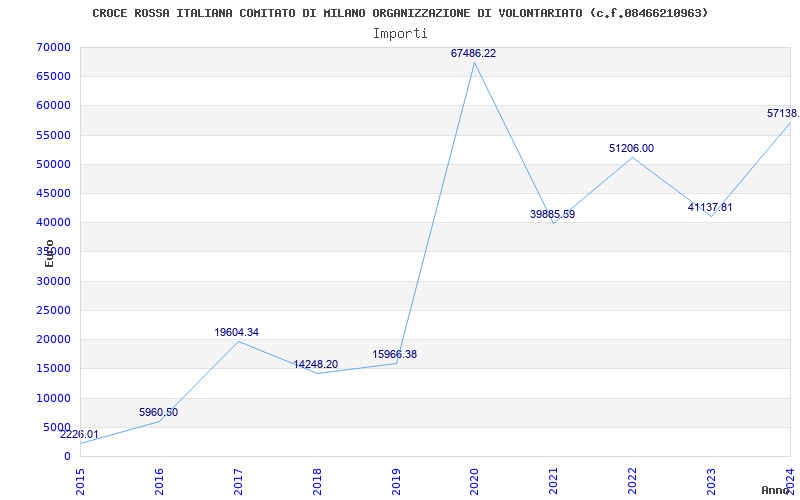Click the 50000 y-axis tick label
This screenshot has height=500, width=800.
tap(54, 164)
